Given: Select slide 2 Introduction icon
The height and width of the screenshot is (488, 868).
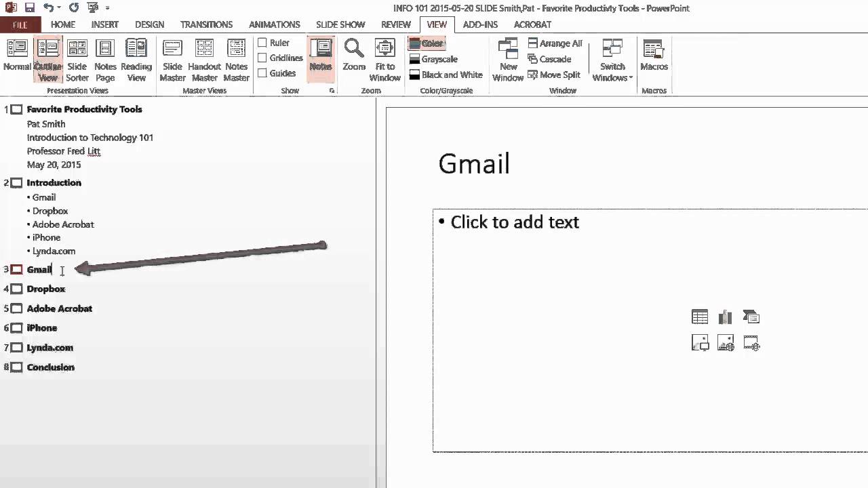Looking at the screenshot, I should tap(16, 183).
